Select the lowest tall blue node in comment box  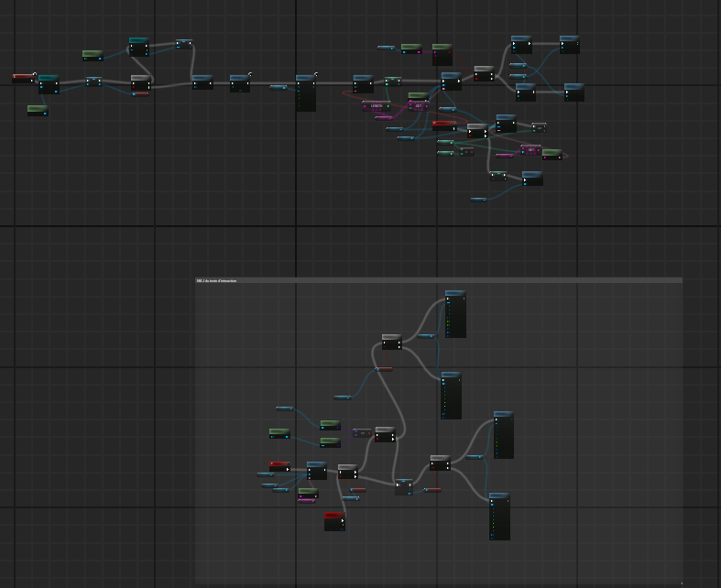coord(499,517)
